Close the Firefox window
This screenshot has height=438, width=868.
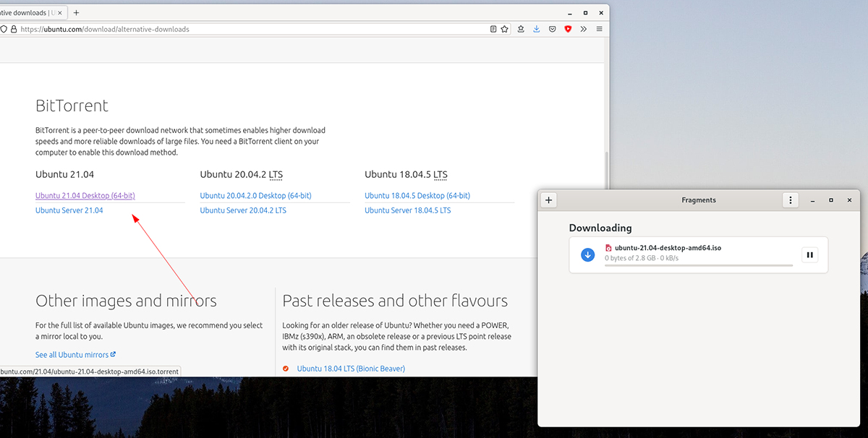600,12
